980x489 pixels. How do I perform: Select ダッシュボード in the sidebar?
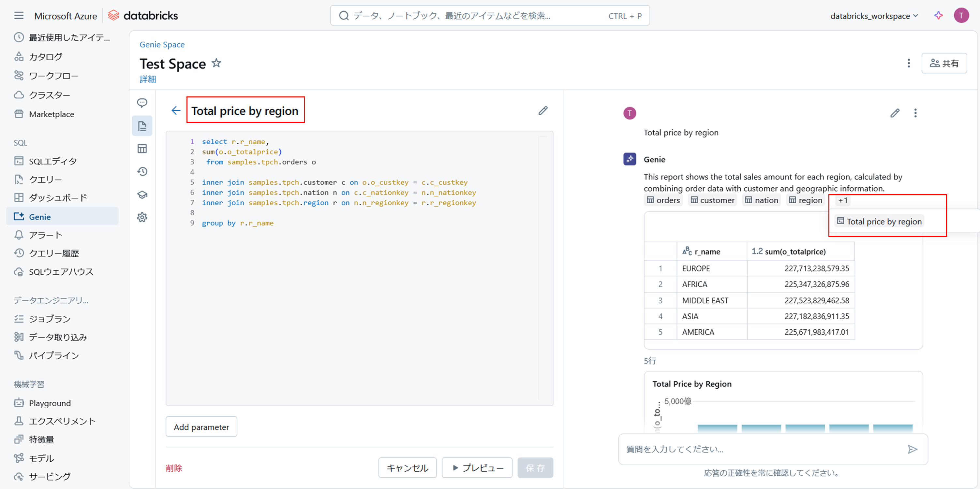pos(58,198)
